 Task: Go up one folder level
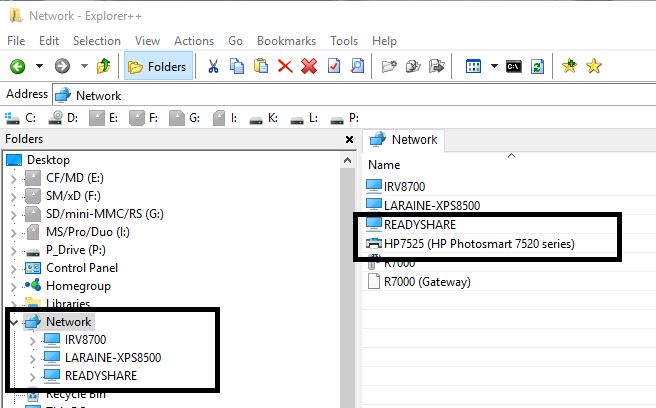(x=103, y=66)
